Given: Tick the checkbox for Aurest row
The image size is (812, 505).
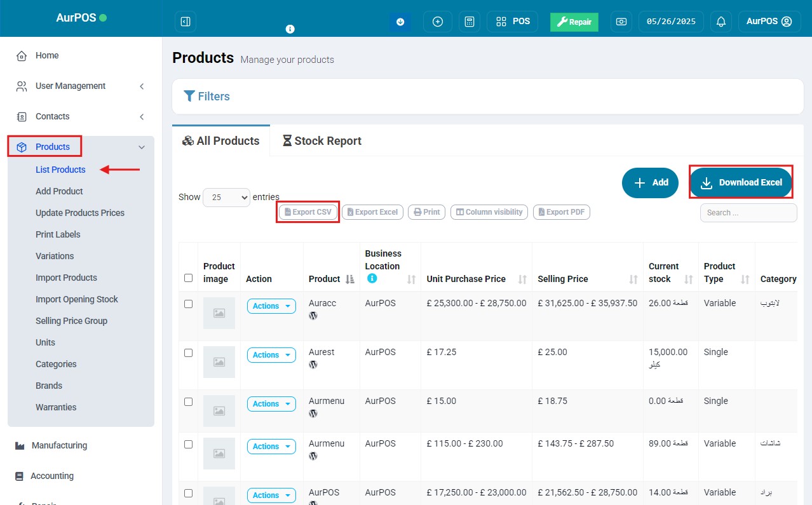Looking at the screenshot, I should (x=188, y=353).
